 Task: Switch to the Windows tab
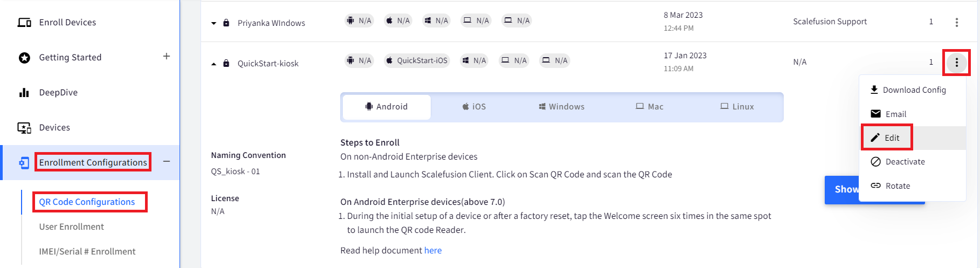(x=561, y=107)
